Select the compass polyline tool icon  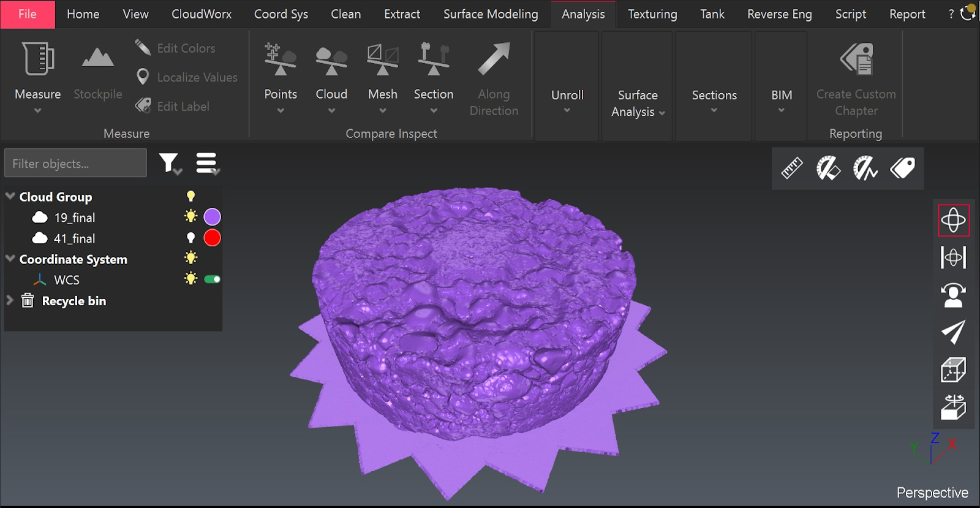pos(865,168)
